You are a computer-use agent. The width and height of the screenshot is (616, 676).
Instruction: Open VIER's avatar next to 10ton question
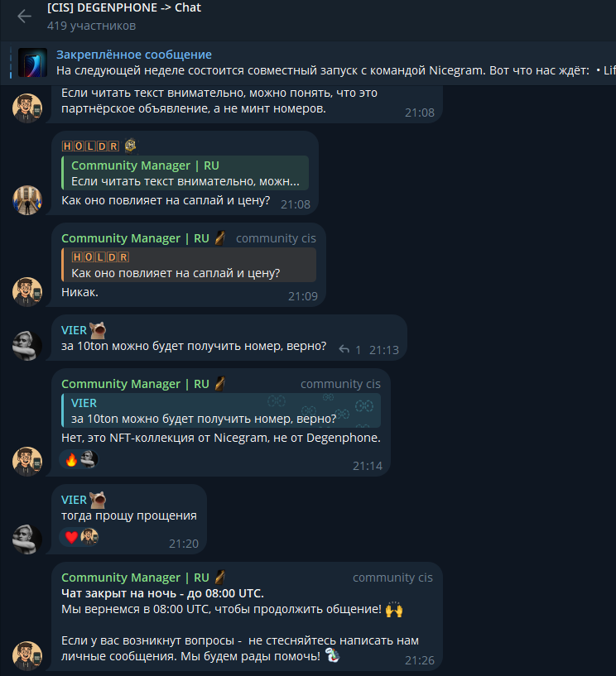27,345
